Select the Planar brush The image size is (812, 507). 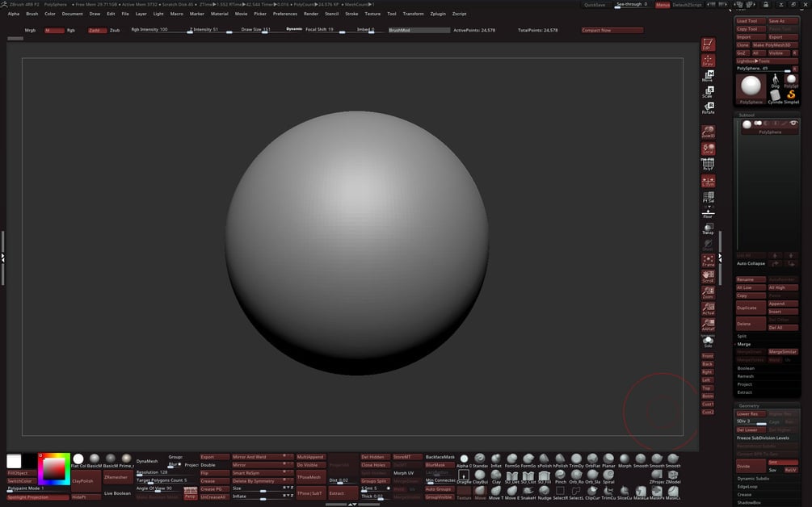click(608, 460)
